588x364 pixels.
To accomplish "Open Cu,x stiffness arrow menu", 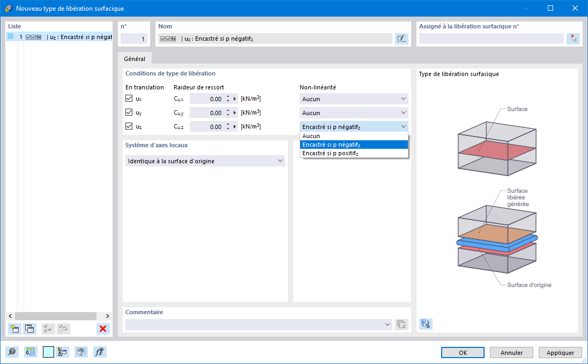I will pyautogui.click(x=235, y=99).
